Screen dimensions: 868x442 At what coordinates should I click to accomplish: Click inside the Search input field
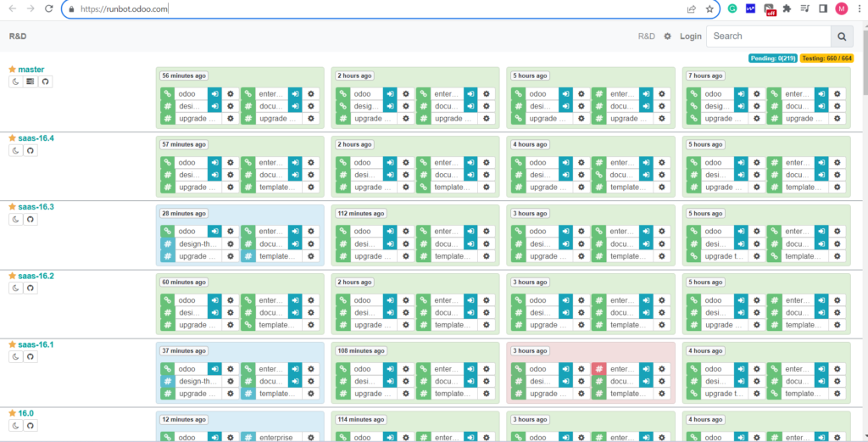(x=768, y=36)
